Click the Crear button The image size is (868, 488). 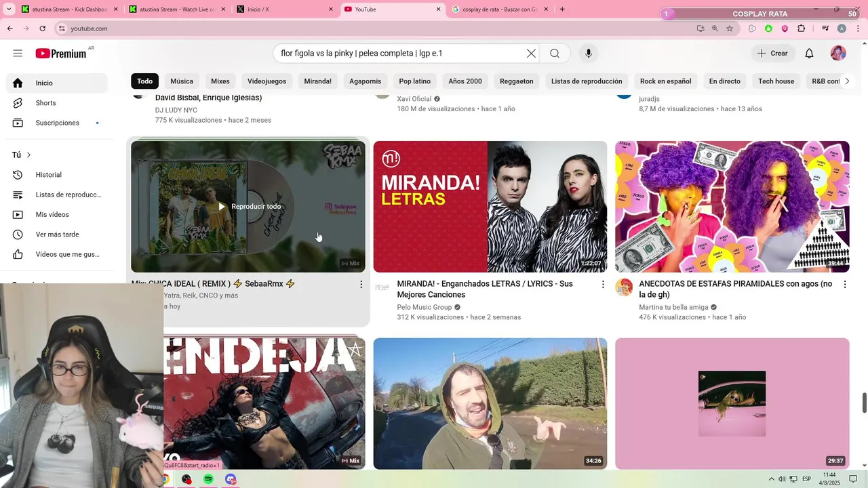[772, 54]
